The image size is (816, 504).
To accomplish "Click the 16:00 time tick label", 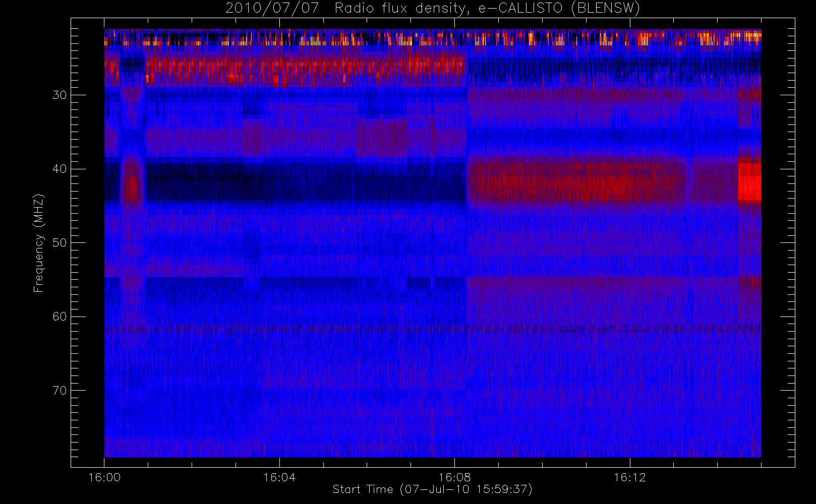I will tap(104, 477).
